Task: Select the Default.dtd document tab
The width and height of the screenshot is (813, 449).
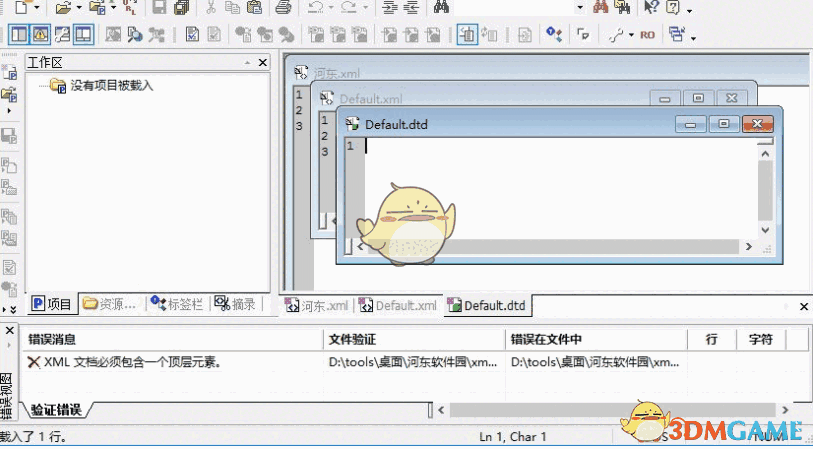Action: [487, 305]
